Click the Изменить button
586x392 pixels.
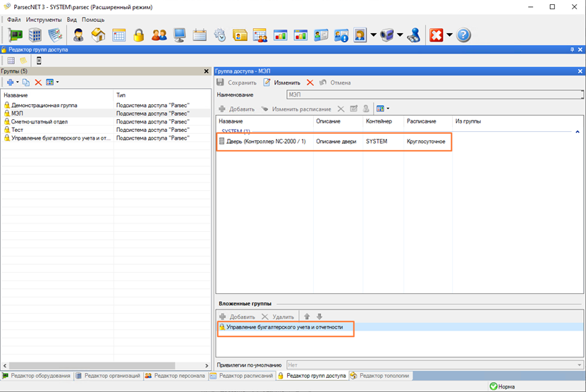[x=282, y=82]
